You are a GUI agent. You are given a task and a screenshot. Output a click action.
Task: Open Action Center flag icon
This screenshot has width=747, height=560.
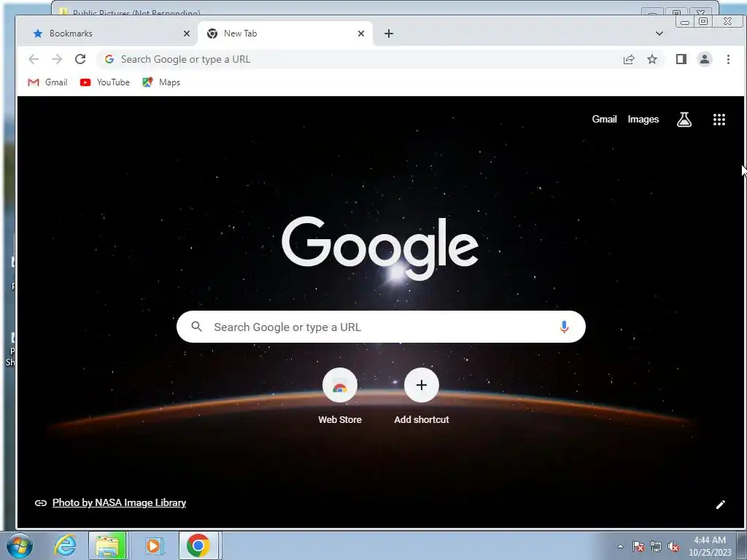pos(638,546)
